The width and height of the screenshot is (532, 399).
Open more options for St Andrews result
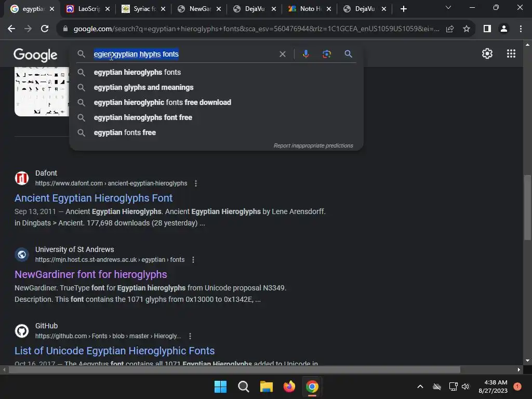click(193, 260)
